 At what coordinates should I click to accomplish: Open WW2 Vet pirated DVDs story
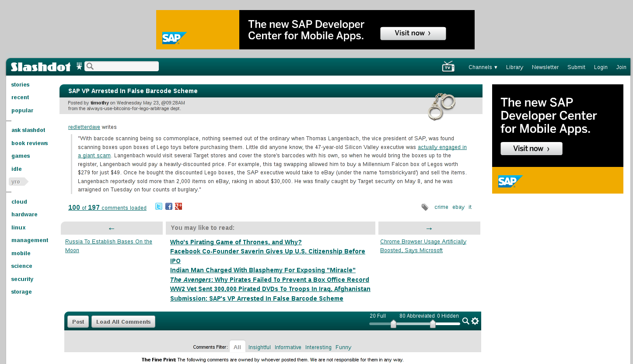tap(270, 289)
